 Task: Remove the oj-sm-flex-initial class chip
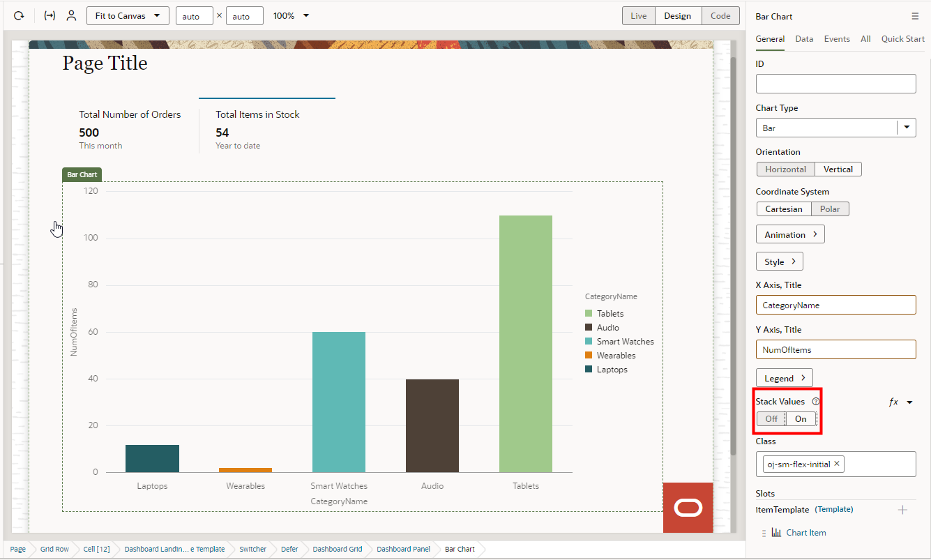click(x=836, y=463)
